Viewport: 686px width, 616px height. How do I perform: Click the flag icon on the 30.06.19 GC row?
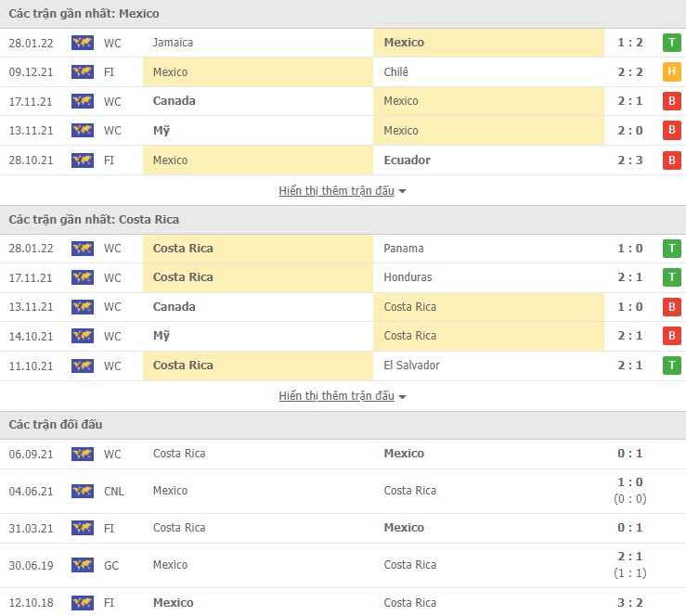[83, 565]
